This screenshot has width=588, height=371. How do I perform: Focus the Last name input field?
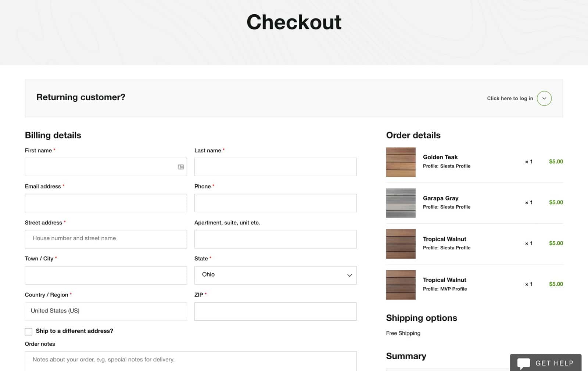(275, 167)
